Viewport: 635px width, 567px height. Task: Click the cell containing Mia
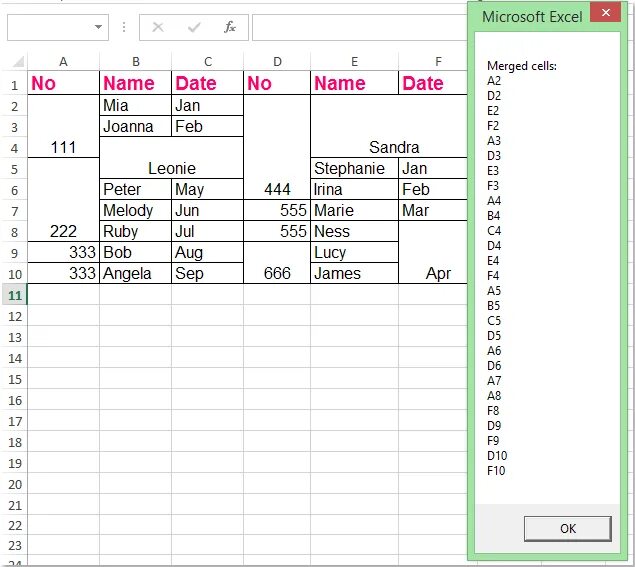136,105
